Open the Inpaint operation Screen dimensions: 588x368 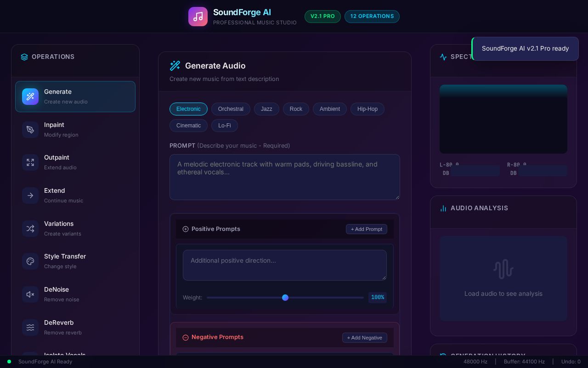tap(75, 130)
